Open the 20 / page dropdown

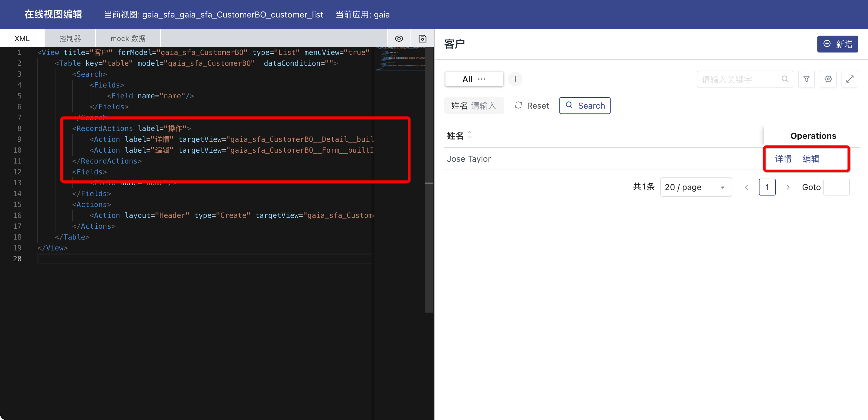tap(696, 187)
